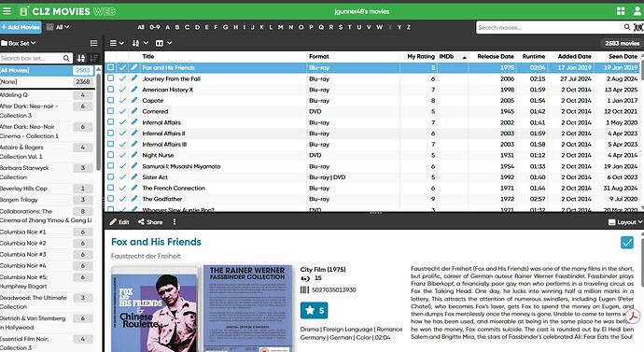The image size is (644, 352).
Task: Select the Borgen Trilogy box set
Action: tap(47, 200)
